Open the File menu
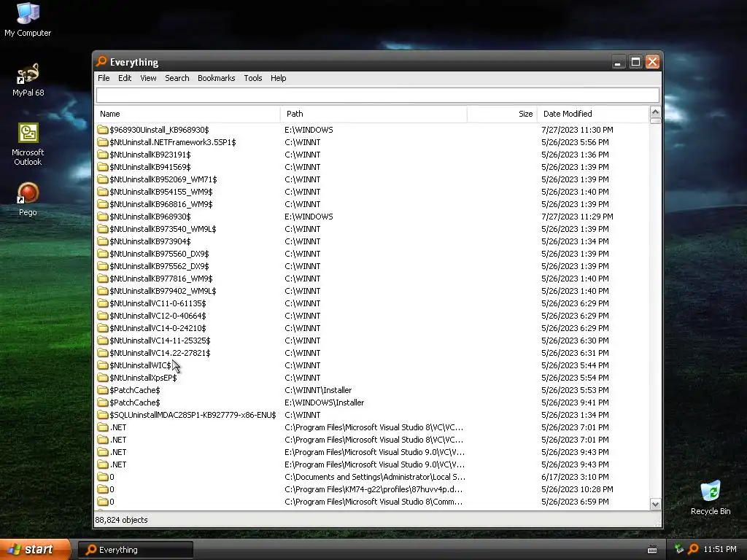 [104, 78]
